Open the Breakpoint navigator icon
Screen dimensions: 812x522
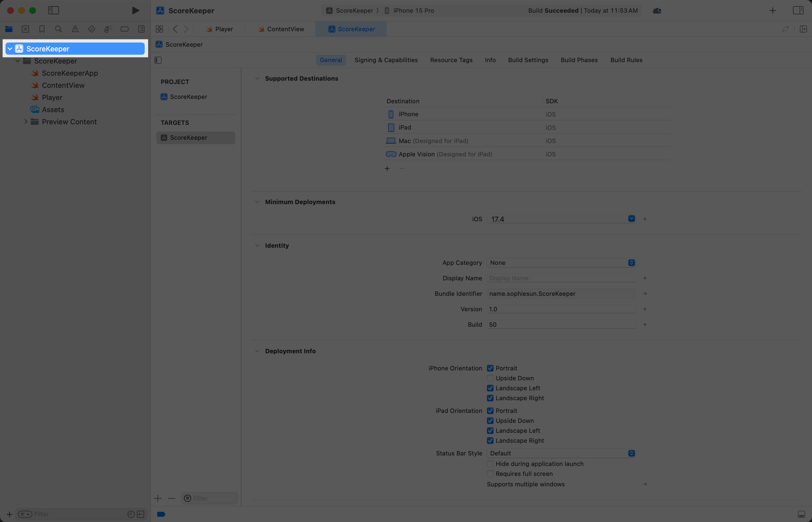click(125, 29)
